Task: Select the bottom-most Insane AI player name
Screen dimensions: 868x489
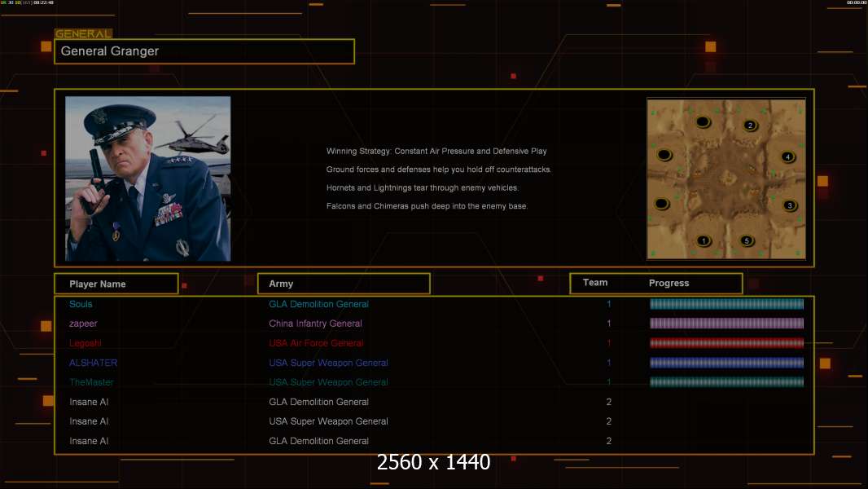Action: pyautogui.click(x=89, y=441)
